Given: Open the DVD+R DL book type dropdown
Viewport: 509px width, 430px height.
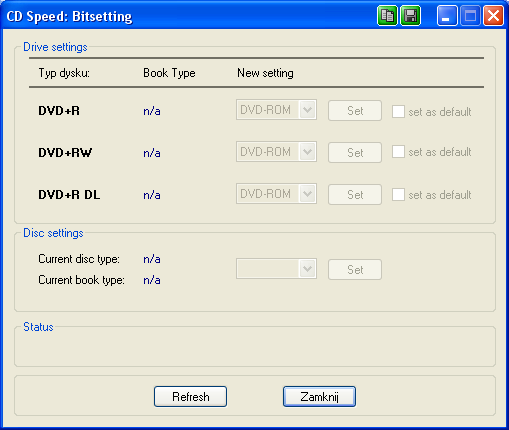Looking at the screenshot, I should [276, 194].
